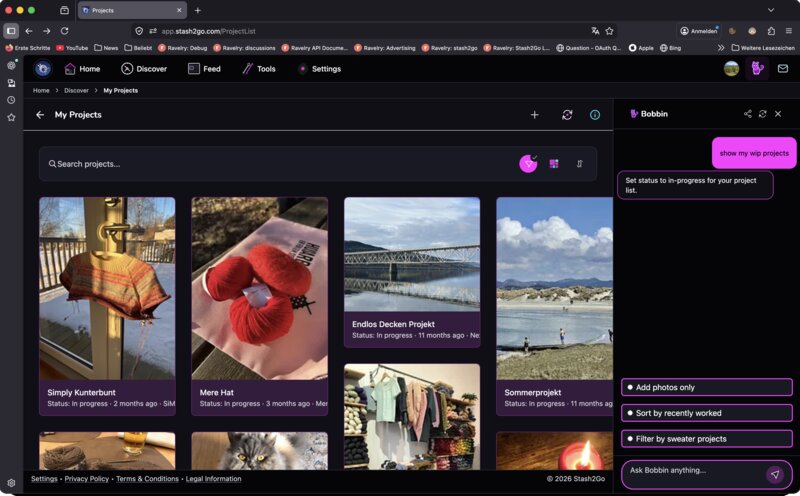
Task: Open the mail inbox envelope icon
Action: (x=783, y=69)
